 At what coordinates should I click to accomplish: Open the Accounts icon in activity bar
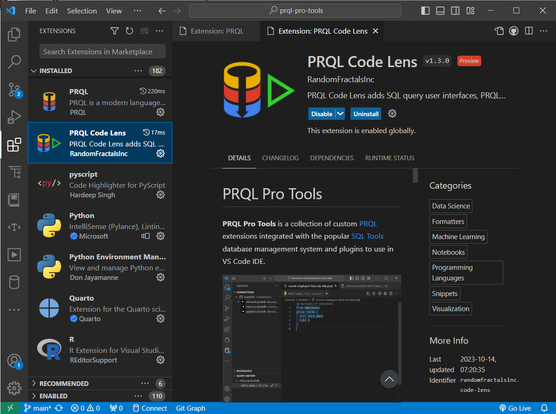point(14,362)
